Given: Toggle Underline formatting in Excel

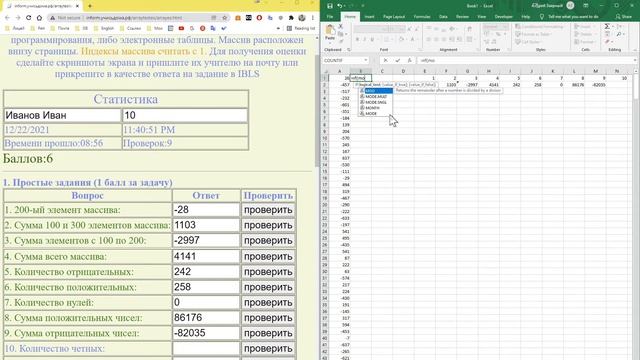Looking at the screenshot, I should [x=372, y=39].
